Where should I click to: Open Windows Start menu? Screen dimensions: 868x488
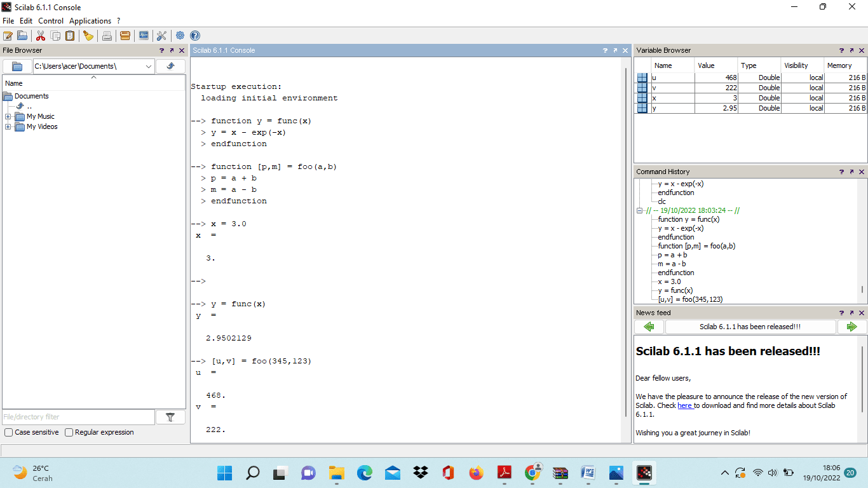[x=225, y=473]
